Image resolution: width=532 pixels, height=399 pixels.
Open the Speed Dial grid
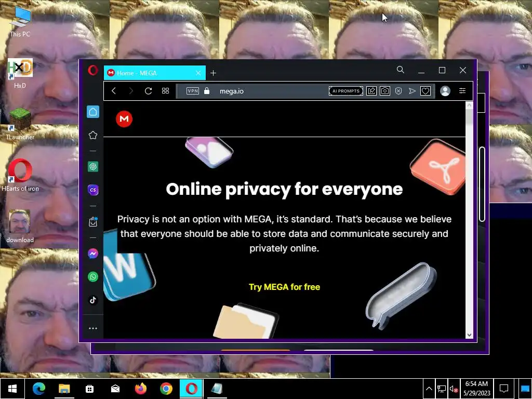coord(165,91)
